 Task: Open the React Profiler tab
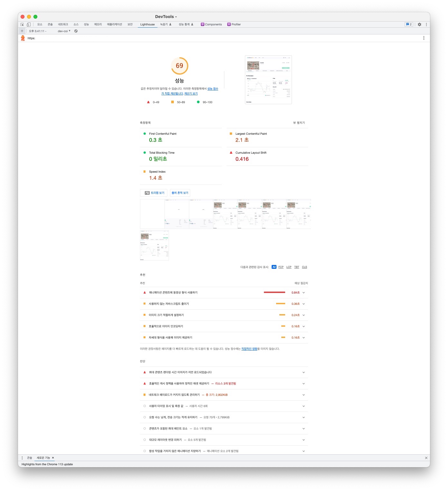pos(234,24)
